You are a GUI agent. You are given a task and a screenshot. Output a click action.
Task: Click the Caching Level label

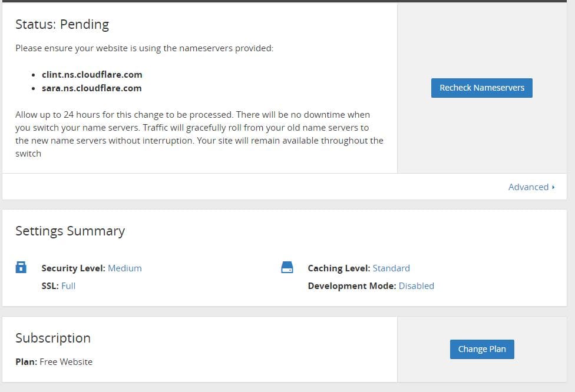coord(339,268)
